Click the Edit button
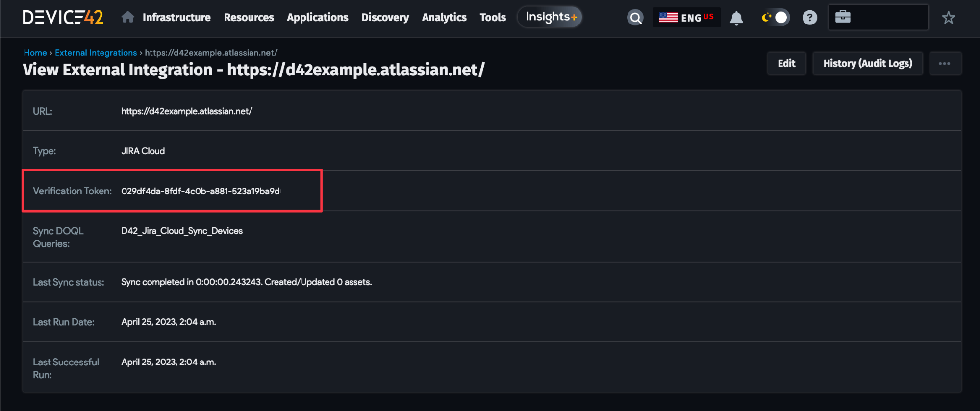The width and height of the screenshot is (980, 411). [786, 64]
